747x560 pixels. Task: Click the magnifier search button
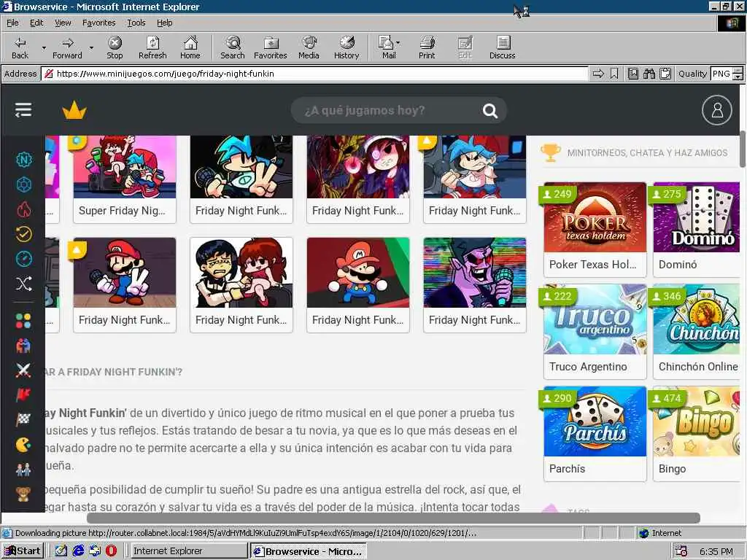click(x=490, y=111)
